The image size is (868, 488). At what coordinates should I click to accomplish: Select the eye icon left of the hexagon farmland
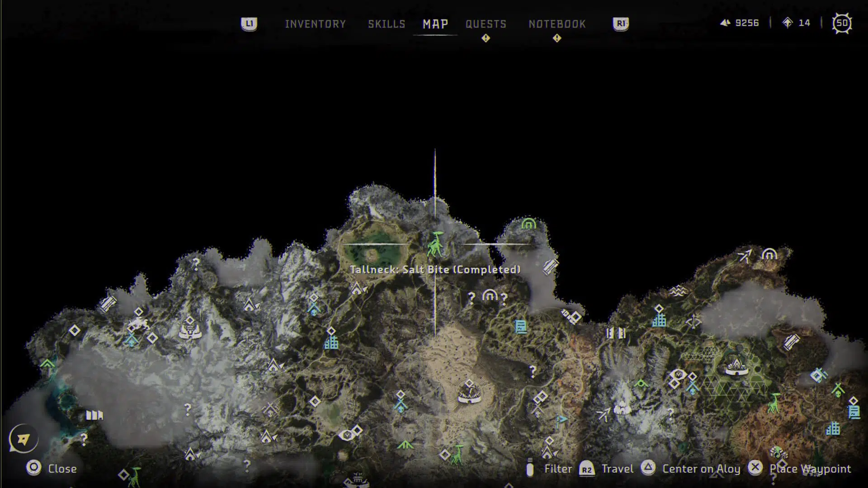pos(678,375)
